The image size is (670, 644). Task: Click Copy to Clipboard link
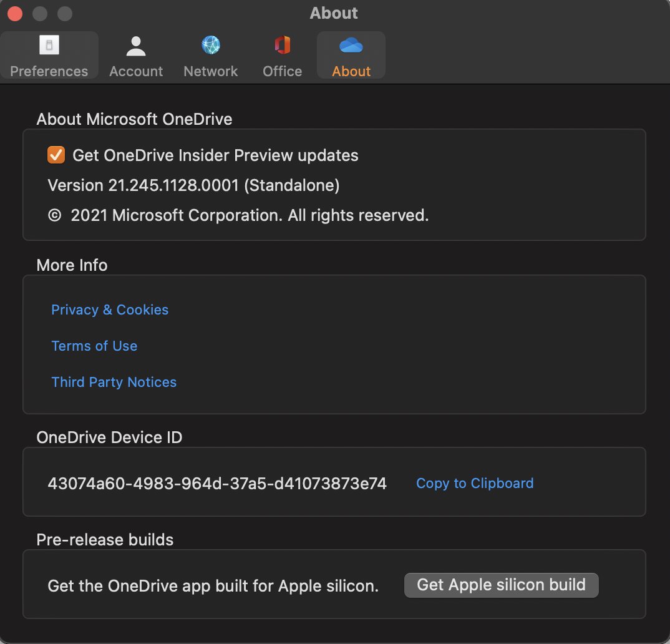(x=475, y=484)
